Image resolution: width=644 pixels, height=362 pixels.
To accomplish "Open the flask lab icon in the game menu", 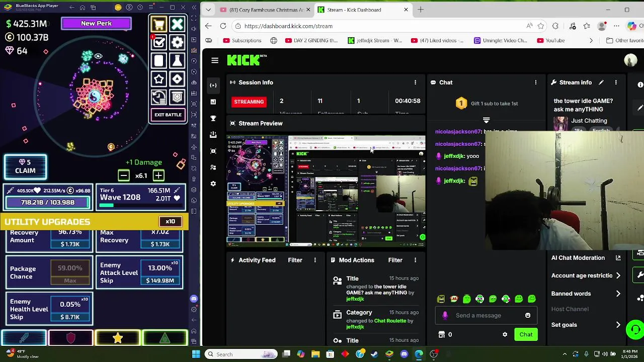I will pos(177,61).
